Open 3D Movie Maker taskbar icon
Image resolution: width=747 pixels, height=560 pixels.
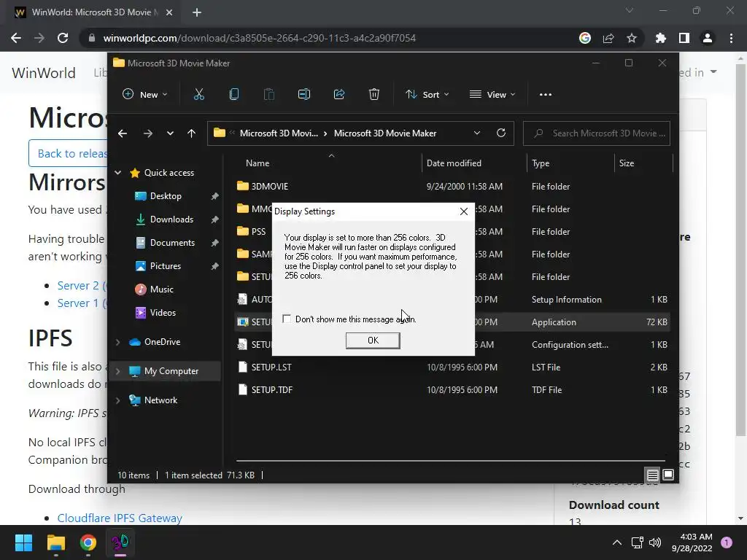120,542
